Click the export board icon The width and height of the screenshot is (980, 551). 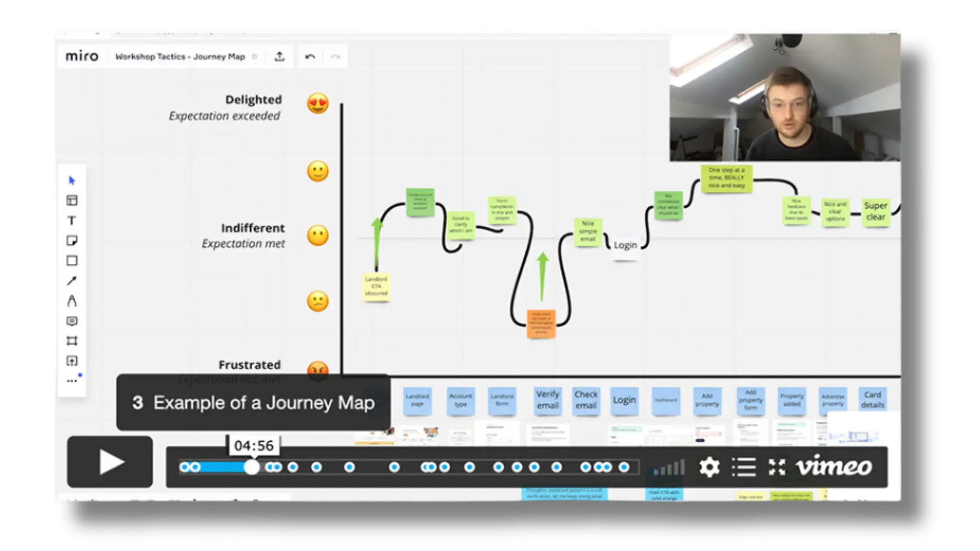coord(279,57)
